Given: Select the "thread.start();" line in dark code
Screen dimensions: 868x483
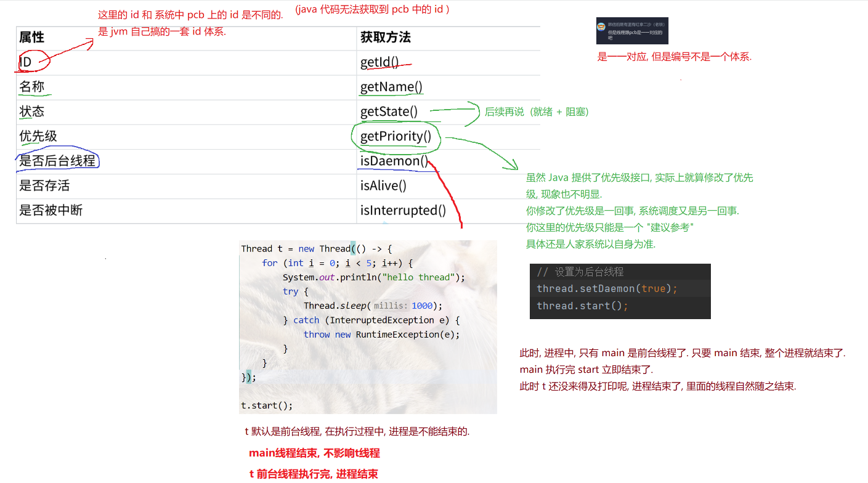Looking at the screenshot, I should click(582, 306).
